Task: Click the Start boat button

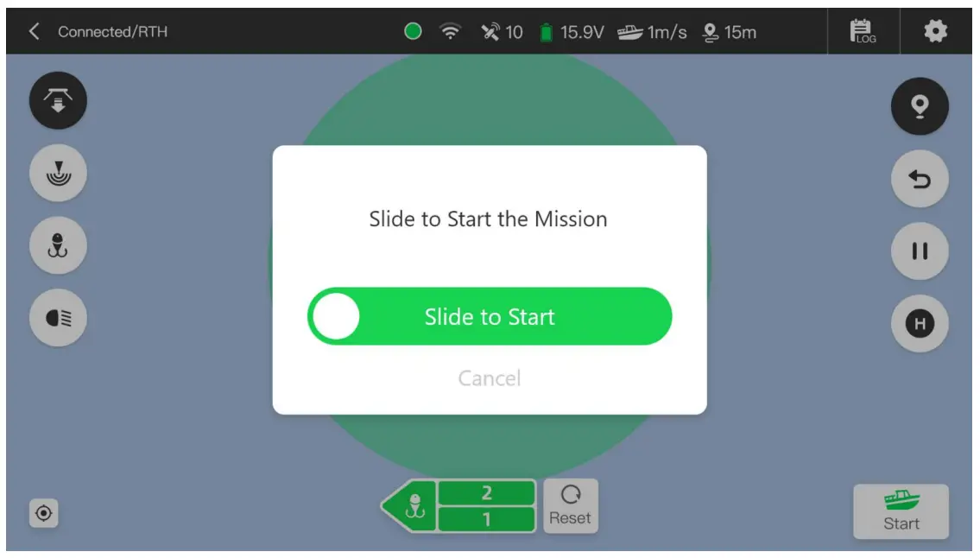Action: coord(901,511)
